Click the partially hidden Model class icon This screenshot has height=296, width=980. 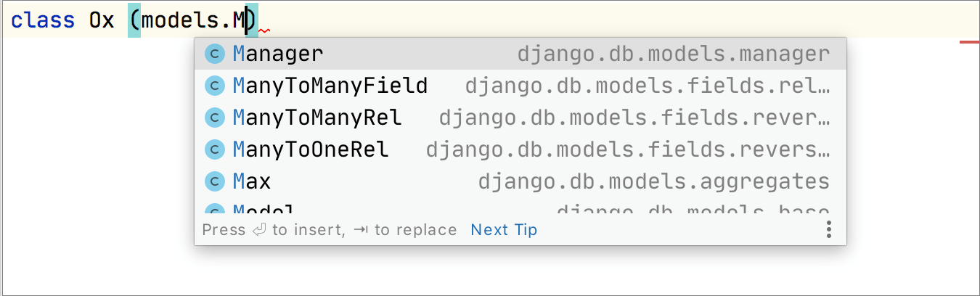click(214, 210)
